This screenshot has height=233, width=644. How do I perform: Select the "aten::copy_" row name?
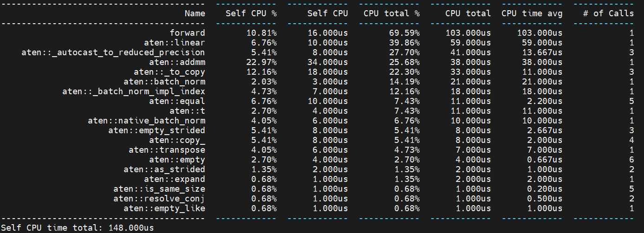point(177,140)
